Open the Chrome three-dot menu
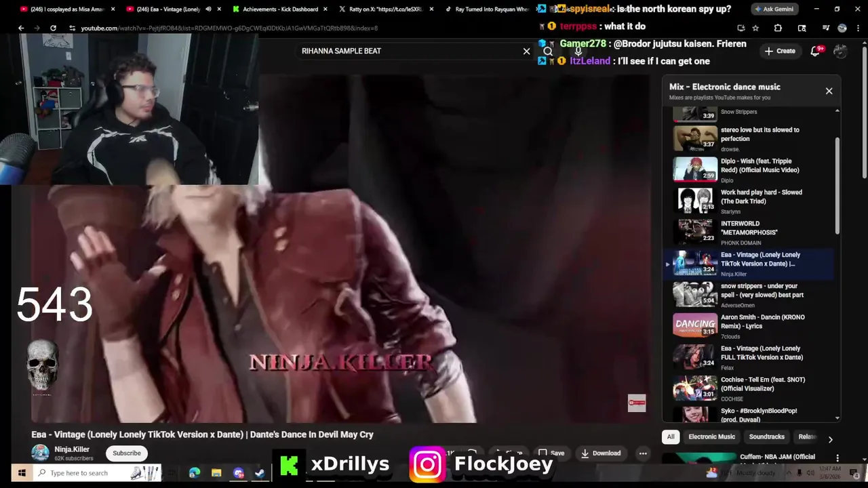Image resolution: width=868 pixels, height=488 pixels. pyautogui.click(x=859, y=28)
